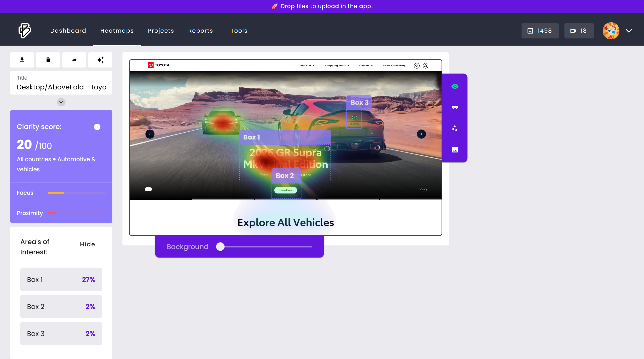Click the download icon button
Screen dimensions: 644x359
click(22, 60)
